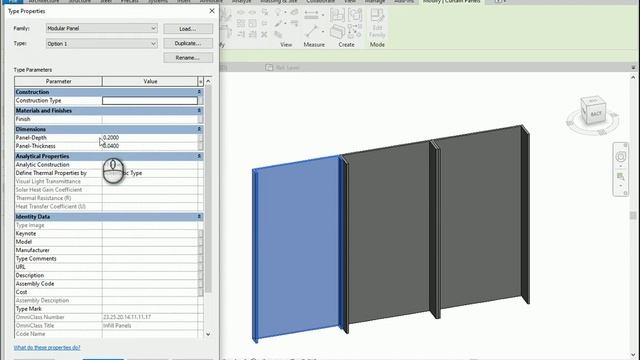Click the Load... button
Viewport: 640px width, 360px height.
[x=188, y=29]
